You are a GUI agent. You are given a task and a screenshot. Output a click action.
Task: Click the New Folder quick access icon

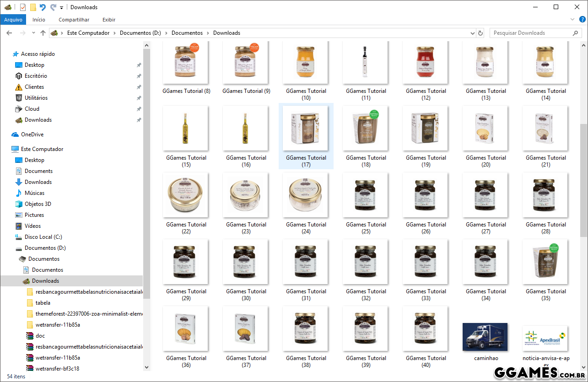tap(33, 7)
